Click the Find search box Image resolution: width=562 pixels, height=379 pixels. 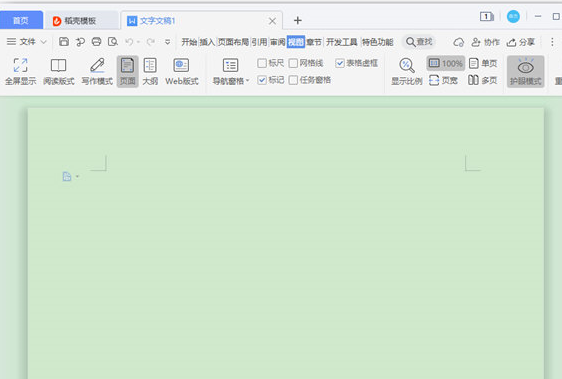coord(419,42)
